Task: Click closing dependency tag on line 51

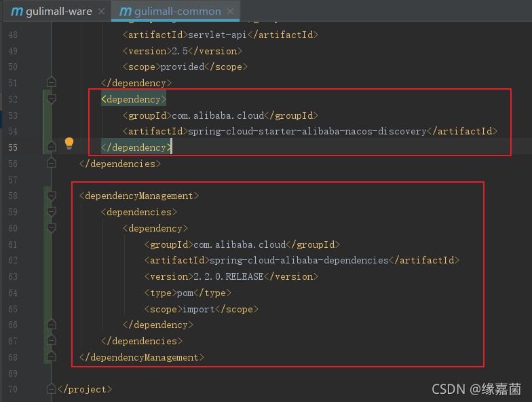Action: pos(136,83)
